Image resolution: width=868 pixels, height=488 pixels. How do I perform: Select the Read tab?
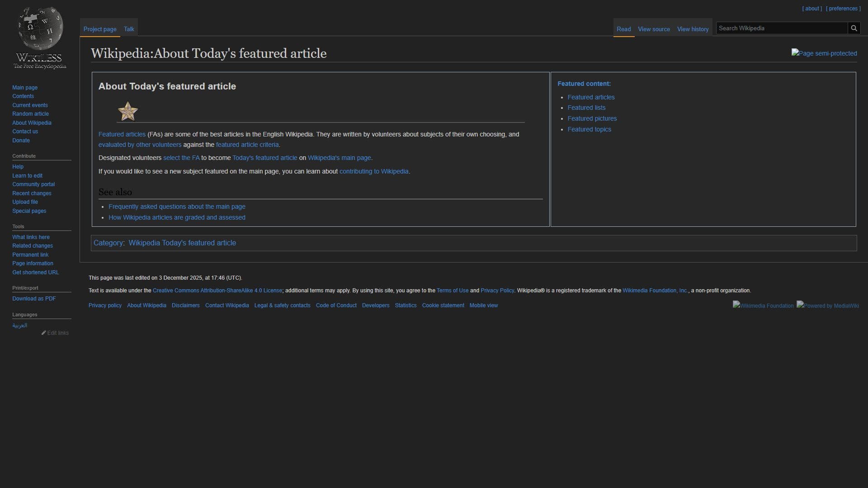pyautogui.click(x=623, y=29)
